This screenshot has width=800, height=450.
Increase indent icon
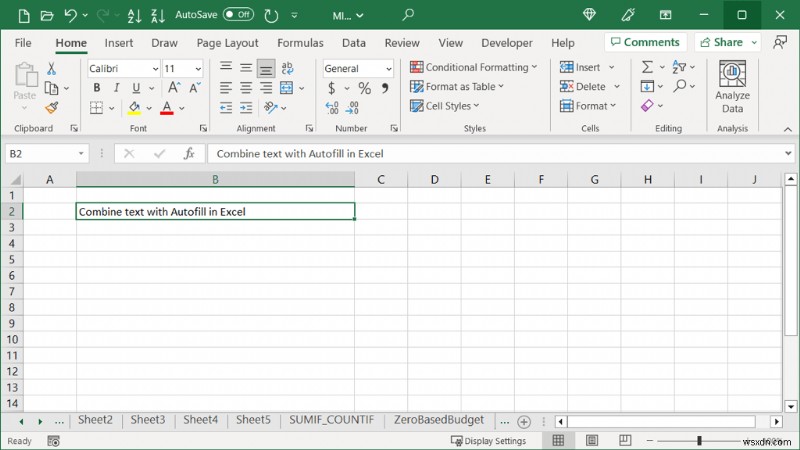point(246,108)
